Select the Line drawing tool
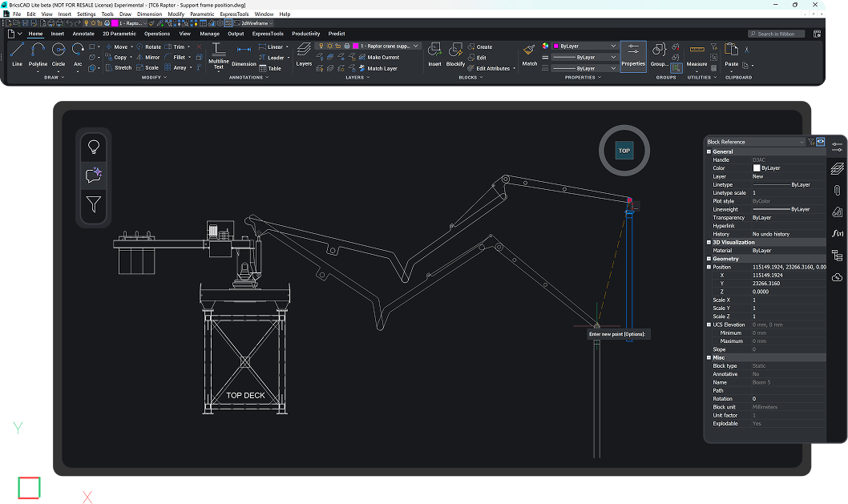Screen dimensions: 848x504 pos(18,54)
